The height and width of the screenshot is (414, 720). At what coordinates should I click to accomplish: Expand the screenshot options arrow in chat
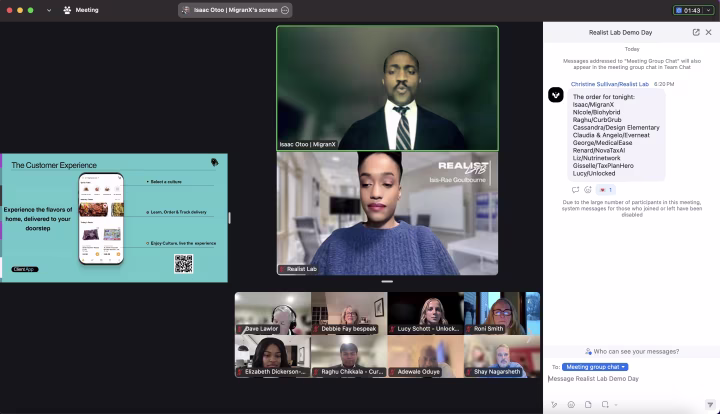[x=616, y=405]
